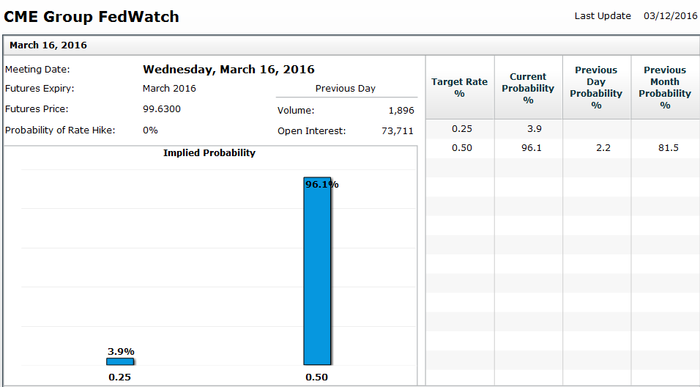Click the 96.1% blue probability bar
Image resolution: width=700 pixels, height=387 pixels.
[x=317, y=271]
